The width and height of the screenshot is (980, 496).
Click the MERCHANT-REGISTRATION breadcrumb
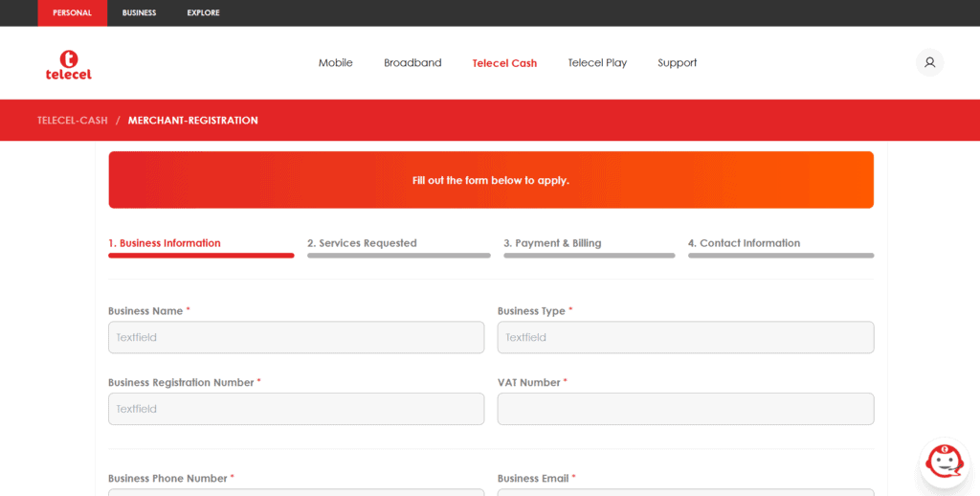click(x=192, y=120)
